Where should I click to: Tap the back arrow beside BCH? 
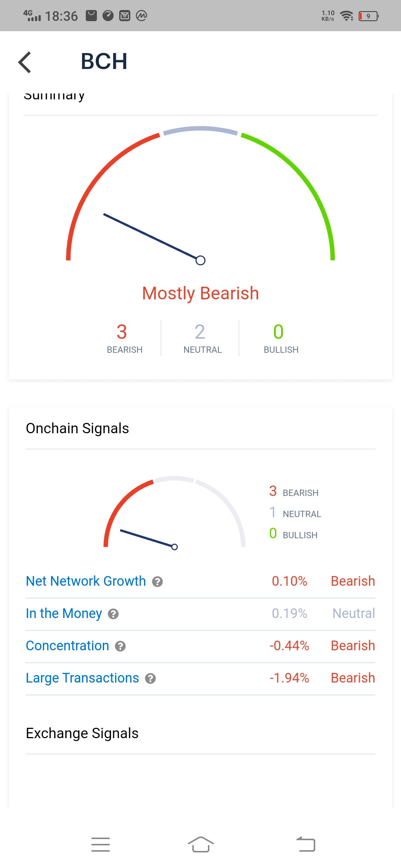(x=25, y=62)
